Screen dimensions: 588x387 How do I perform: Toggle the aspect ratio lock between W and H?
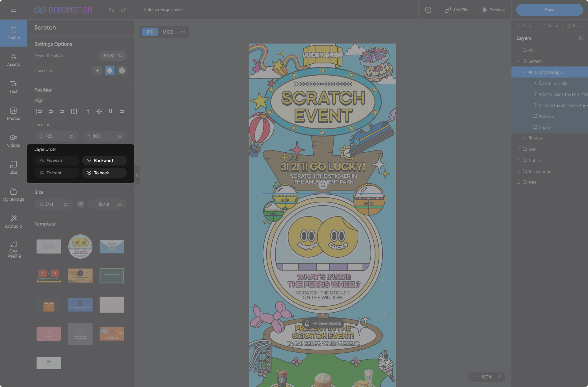coord(81,204)
